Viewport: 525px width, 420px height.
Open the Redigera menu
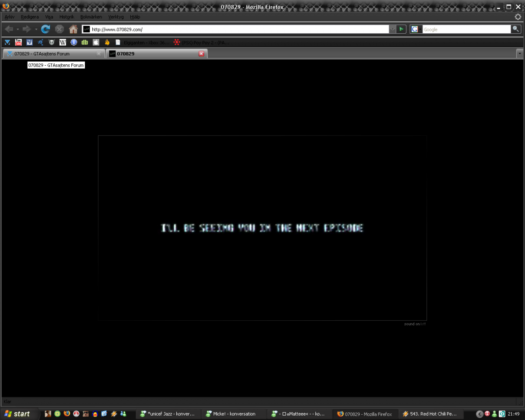pos(30,17)
